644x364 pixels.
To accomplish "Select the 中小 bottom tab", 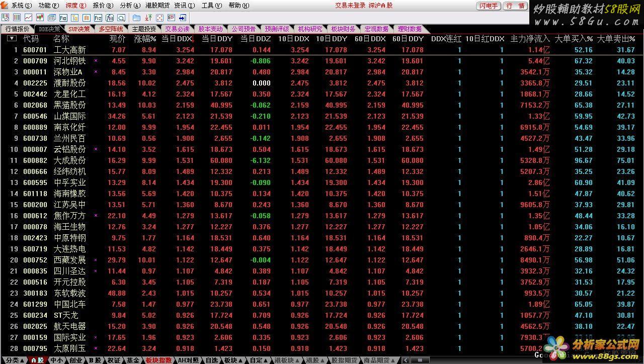I will coord(56,360).
